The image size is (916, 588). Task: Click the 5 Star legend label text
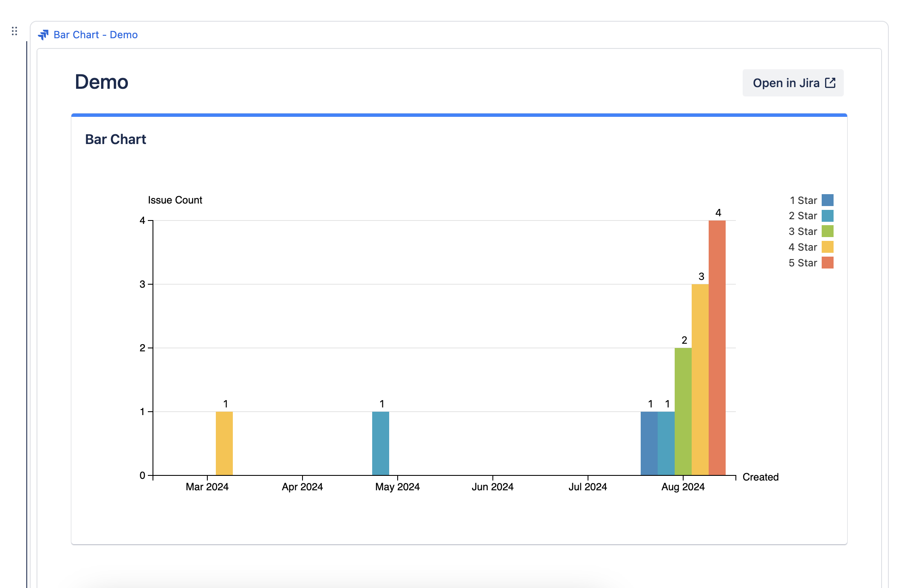(803, 263)
